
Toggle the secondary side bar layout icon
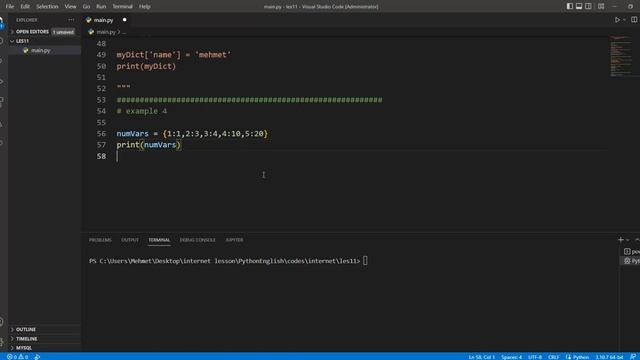(588, 6)
